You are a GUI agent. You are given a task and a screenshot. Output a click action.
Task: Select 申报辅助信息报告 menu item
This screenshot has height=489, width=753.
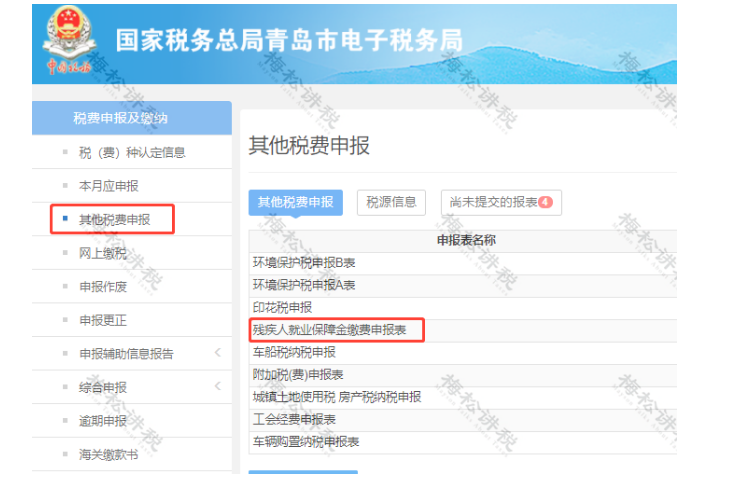(126, 354)
